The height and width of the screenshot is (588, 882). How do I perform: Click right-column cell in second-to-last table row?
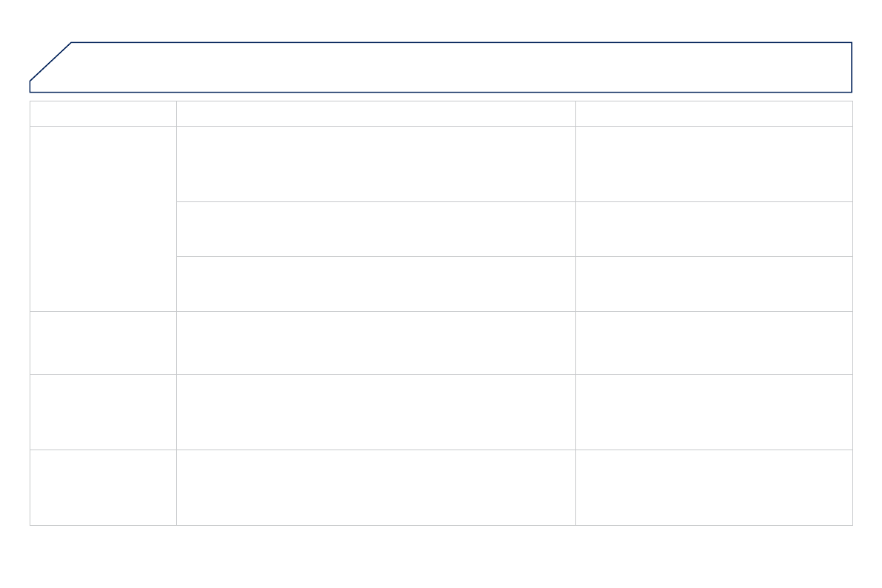click(x=714, y=412)
